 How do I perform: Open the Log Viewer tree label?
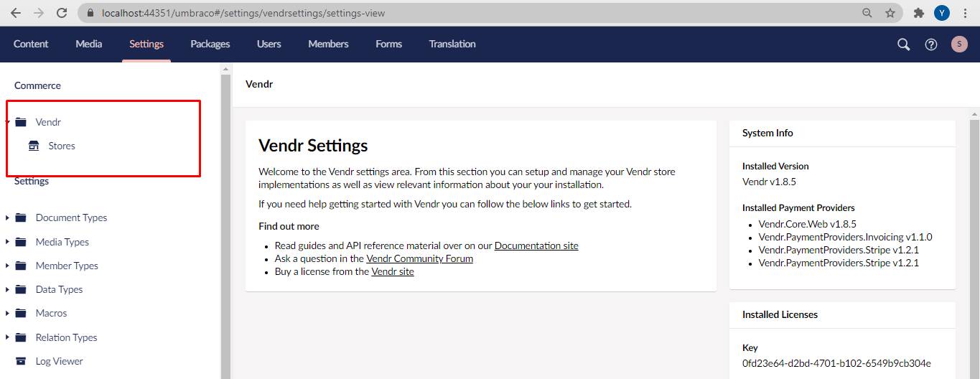[59, 361]
